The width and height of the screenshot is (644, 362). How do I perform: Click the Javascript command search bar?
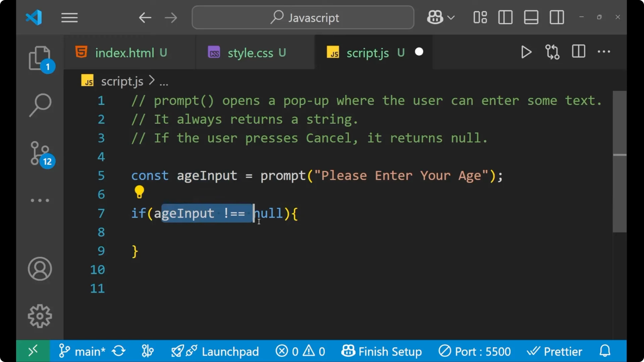302,17
